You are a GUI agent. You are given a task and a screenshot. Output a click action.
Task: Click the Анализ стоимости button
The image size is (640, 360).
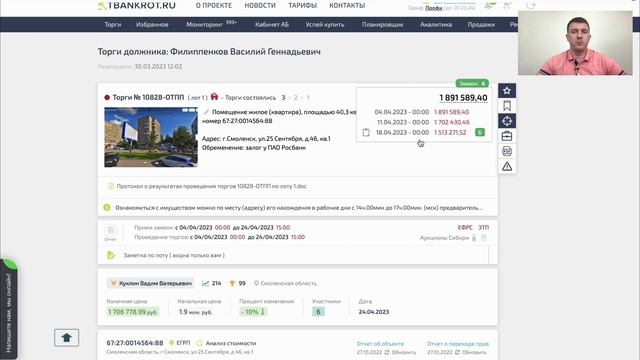click(231, 343)
